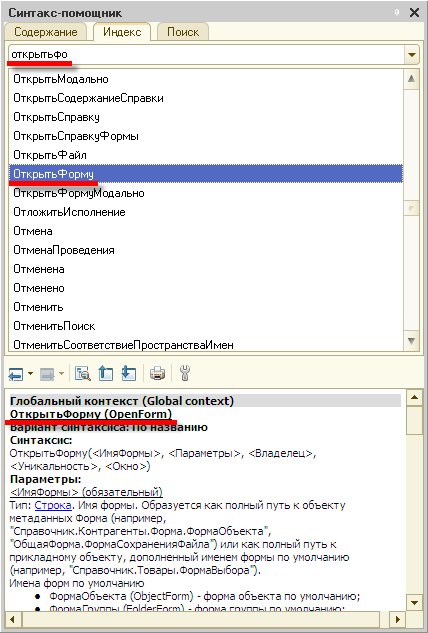The width and height of the screenshot is (428, 633).
Task: Open settings with the wrench icon
Action: pos(185,373)
